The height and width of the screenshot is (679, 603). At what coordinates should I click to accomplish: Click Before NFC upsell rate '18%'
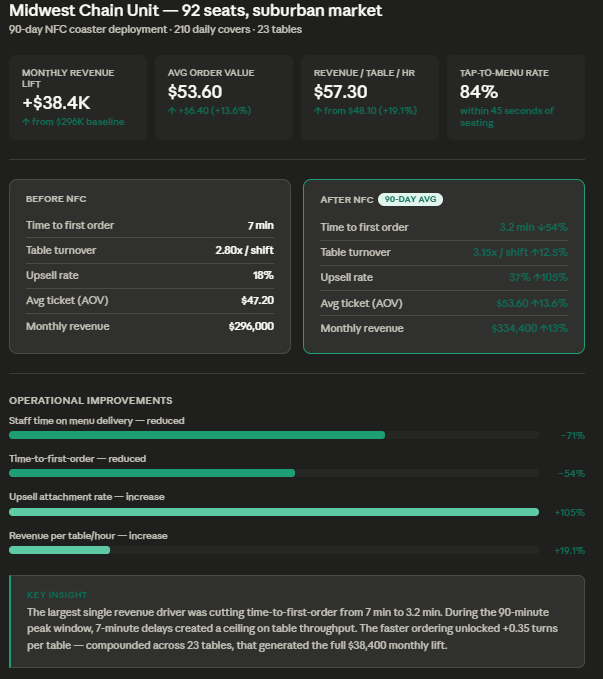point(263,275)
